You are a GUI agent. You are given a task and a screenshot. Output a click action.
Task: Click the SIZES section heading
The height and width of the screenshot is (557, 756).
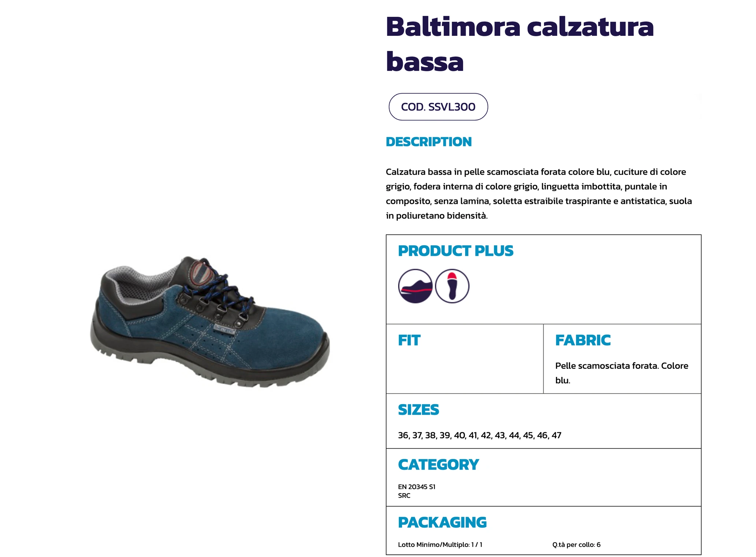[418, 410]
